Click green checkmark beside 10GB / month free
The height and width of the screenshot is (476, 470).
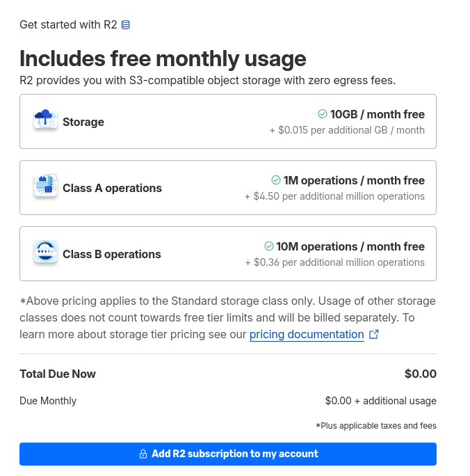click(x=322, y=114)
